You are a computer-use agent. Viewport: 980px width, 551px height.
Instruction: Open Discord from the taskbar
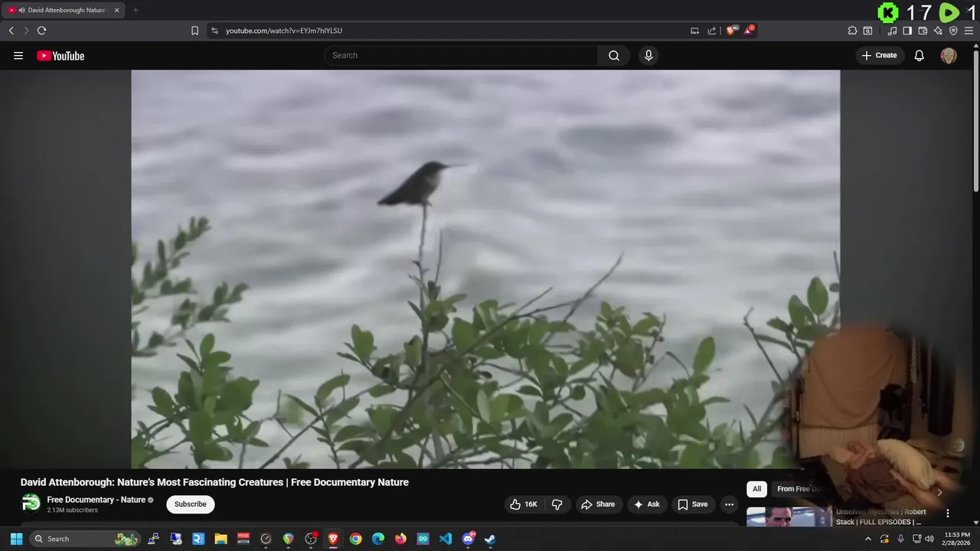point(468,539)
